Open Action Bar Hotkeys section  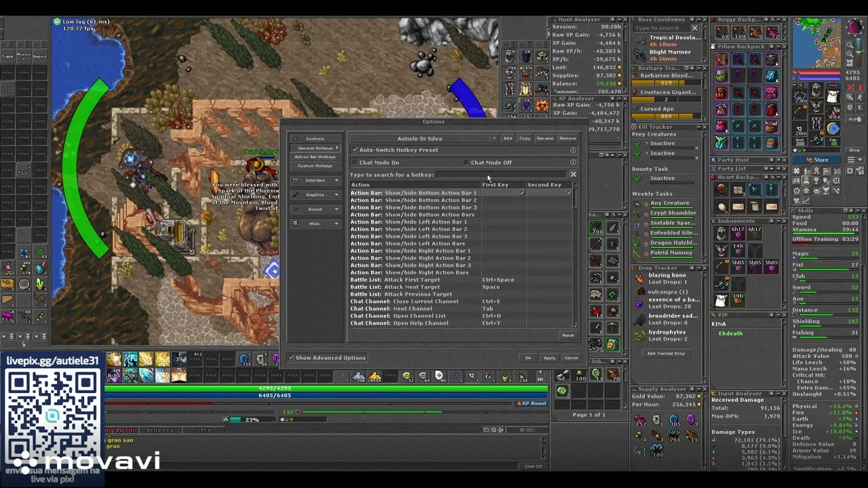point(315,157)
